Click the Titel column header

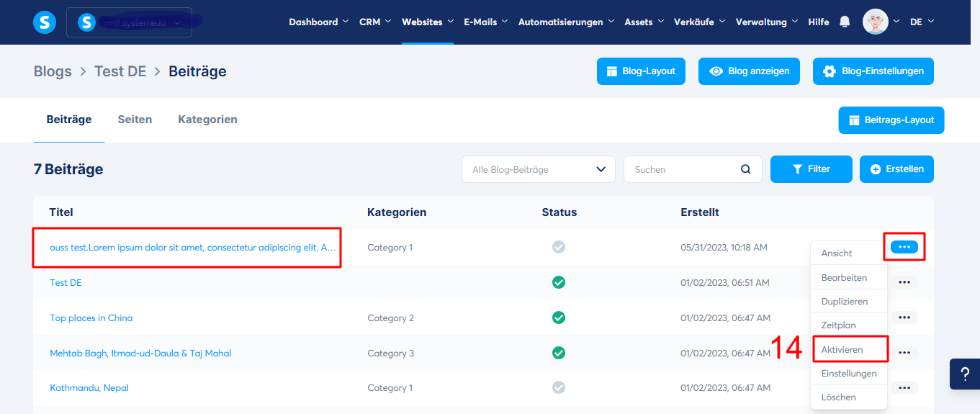coord(61,212)
